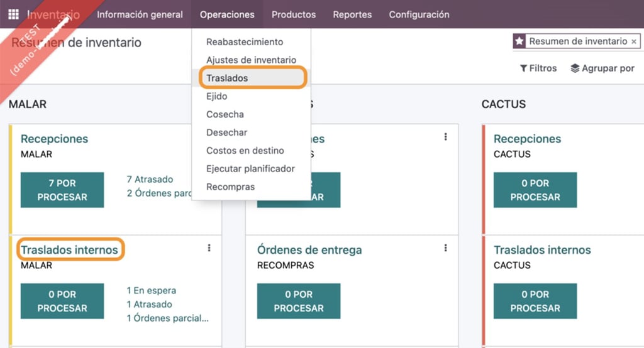Screen dimensions: 644x348
Task: Open kebab menu on MALAR Traslados internos card
Action: click(209, 248)
